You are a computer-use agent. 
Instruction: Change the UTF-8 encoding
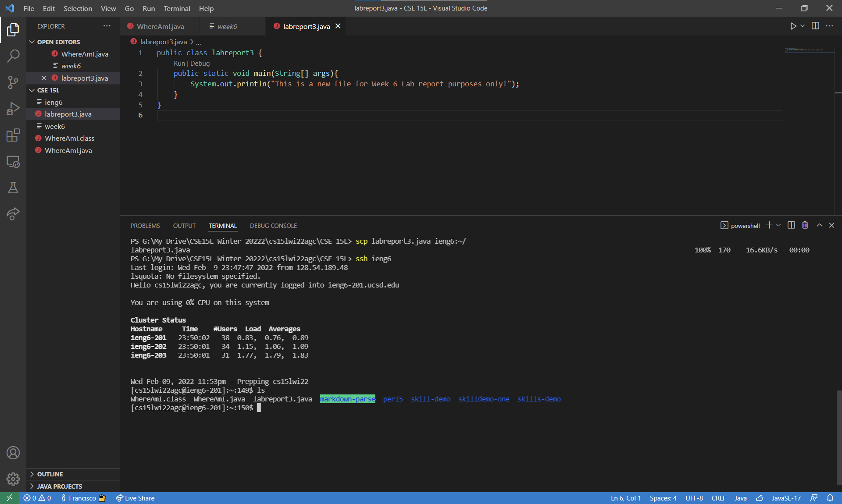click(x=694, y=498)
